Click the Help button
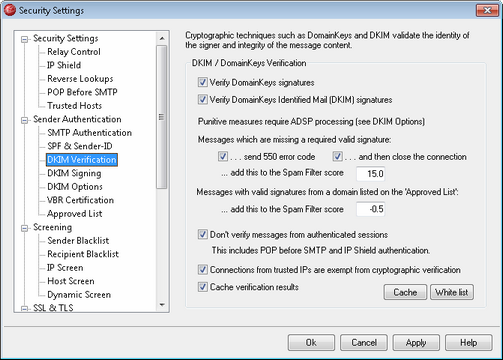The height and width of the screenshot is (360, 503). click(468, 343)
